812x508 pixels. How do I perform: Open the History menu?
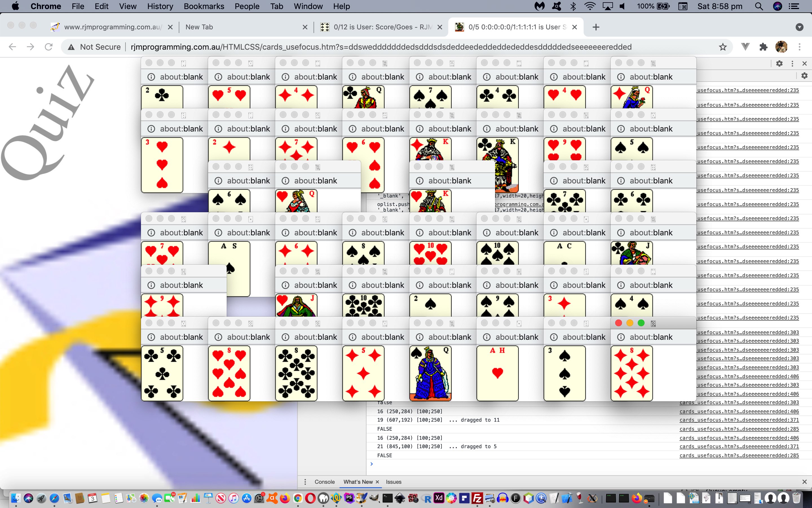tap(160, 6)
